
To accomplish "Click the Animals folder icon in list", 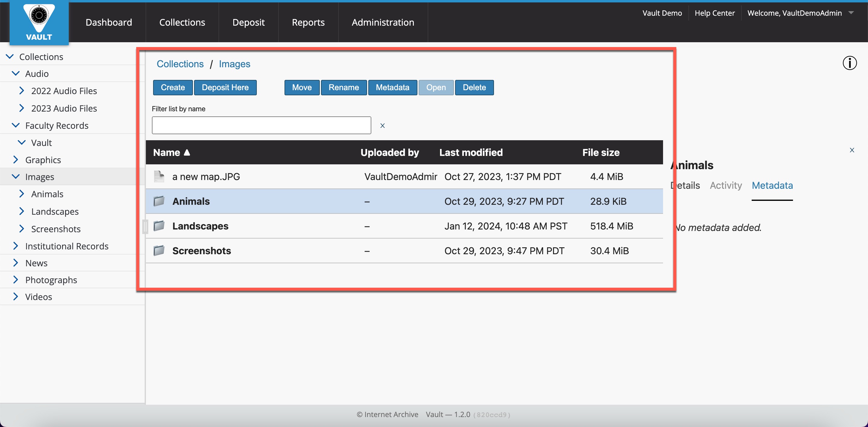I will (x=159, y=201).
